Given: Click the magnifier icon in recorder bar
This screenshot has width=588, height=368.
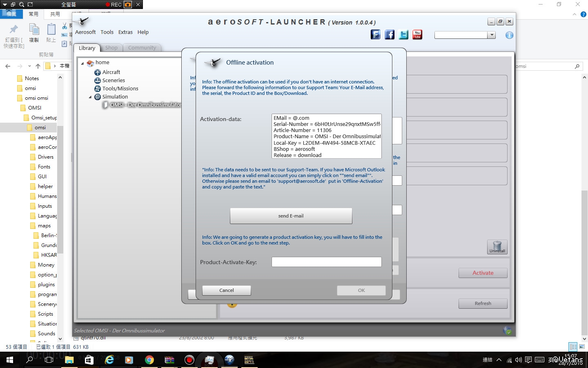Looking at the screenshot, I should (x=22, y=4).
